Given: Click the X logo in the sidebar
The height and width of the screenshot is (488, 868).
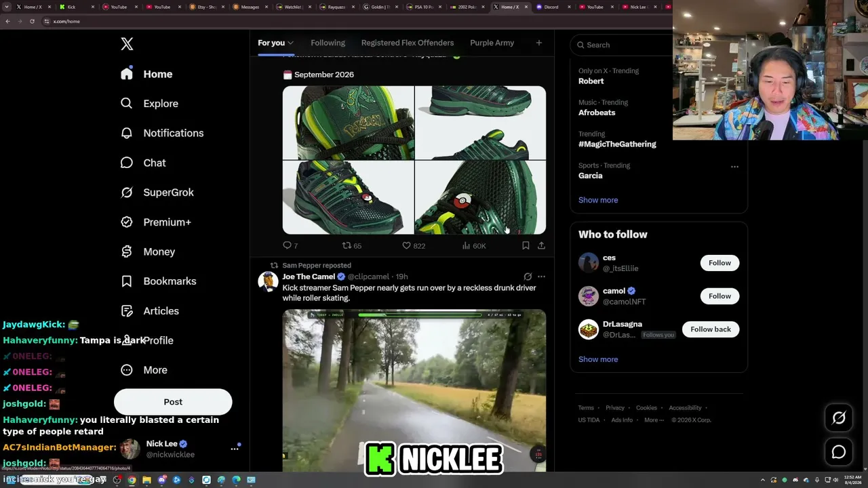Looking at the screenshot, I should 127,44.
